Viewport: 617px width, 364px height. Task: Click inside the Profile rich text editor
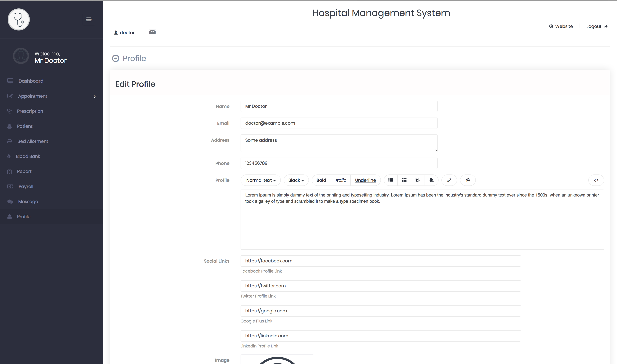(x=422, y=220)
